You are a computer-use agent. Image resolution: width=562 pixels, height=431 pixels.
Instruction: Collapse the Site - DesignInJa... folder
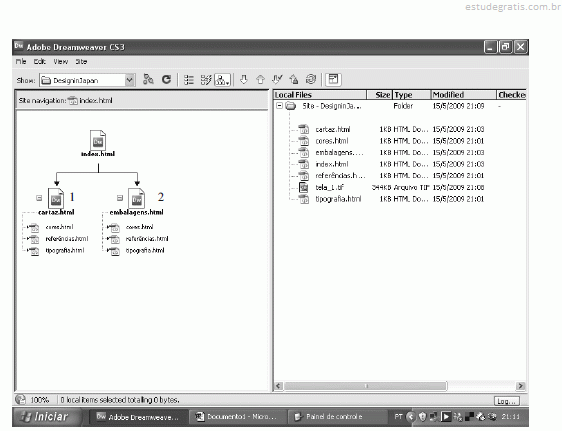(x=279, y=106)
